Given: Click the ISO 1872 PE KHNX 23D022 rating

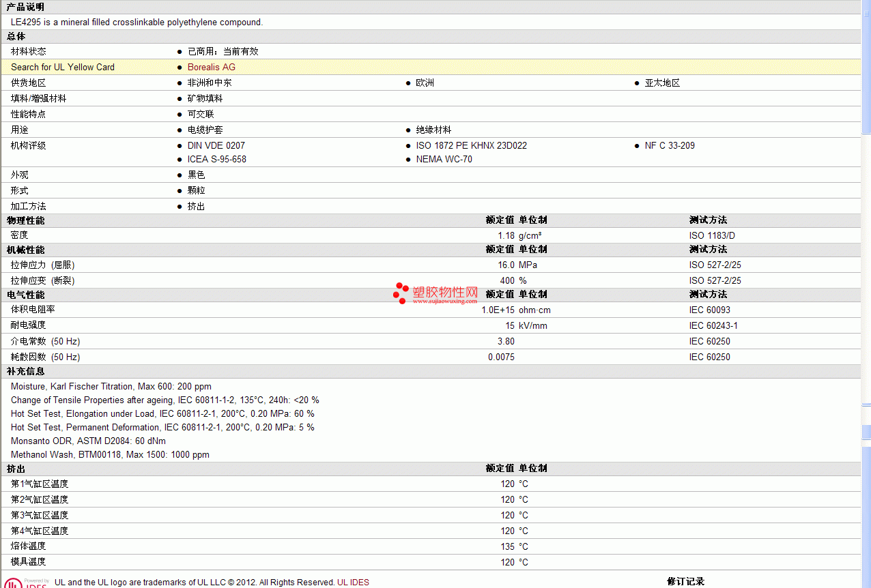Looking at the screenshot, I should coord(472,145).
